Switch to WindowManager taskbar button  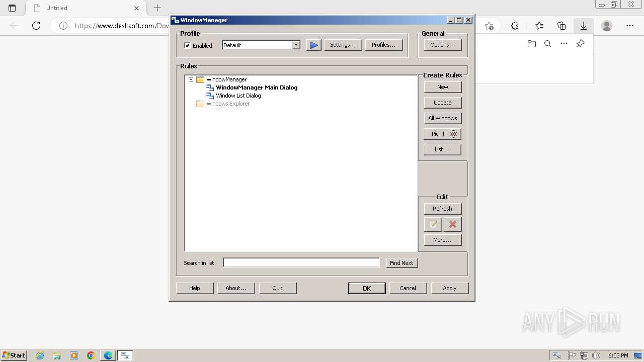pos(125,355)
